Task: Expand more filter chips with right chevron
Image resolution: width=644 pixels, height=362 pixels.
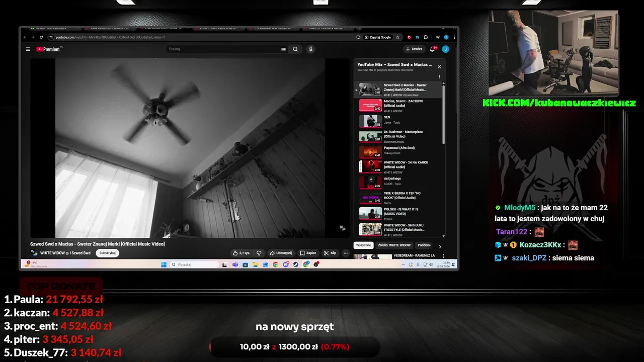Action: 440,246
